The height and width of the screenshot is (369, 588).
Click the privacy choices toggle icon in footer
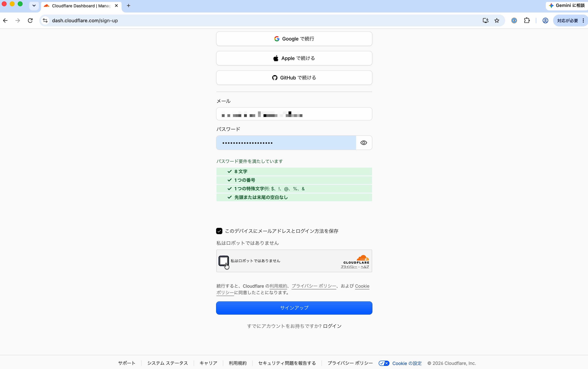(x=384, y=363)
